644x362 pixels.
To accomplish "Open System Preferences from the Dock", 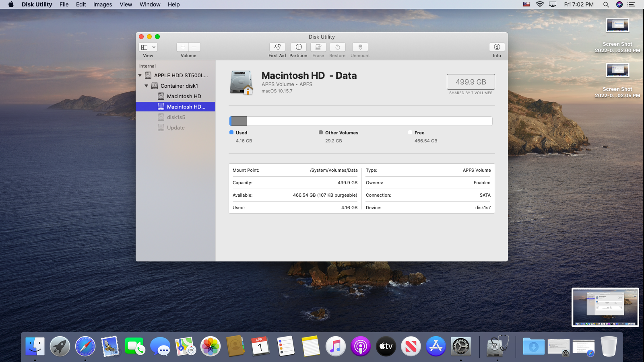I will 461,346.
